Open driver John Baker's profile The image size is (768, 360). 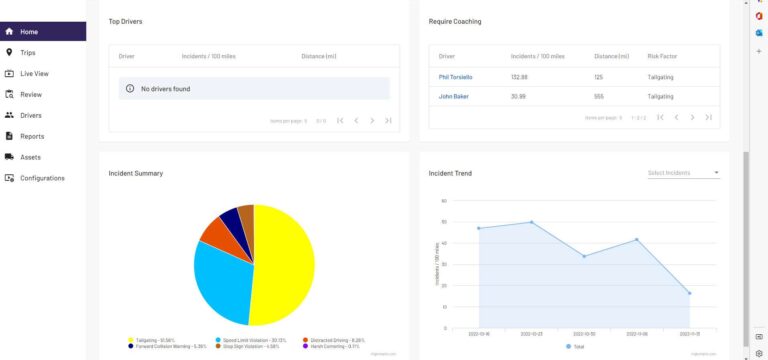pos(454,96)
